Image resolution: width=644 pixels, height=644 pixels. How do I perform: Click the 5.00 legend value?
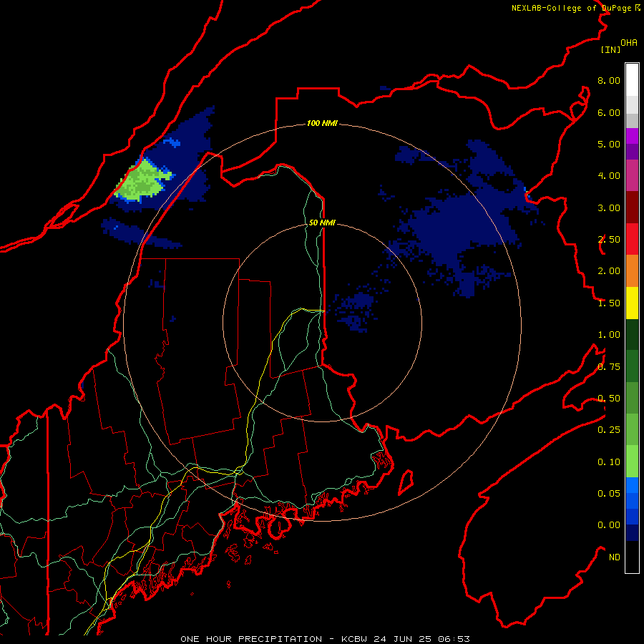tap(609, 144)
